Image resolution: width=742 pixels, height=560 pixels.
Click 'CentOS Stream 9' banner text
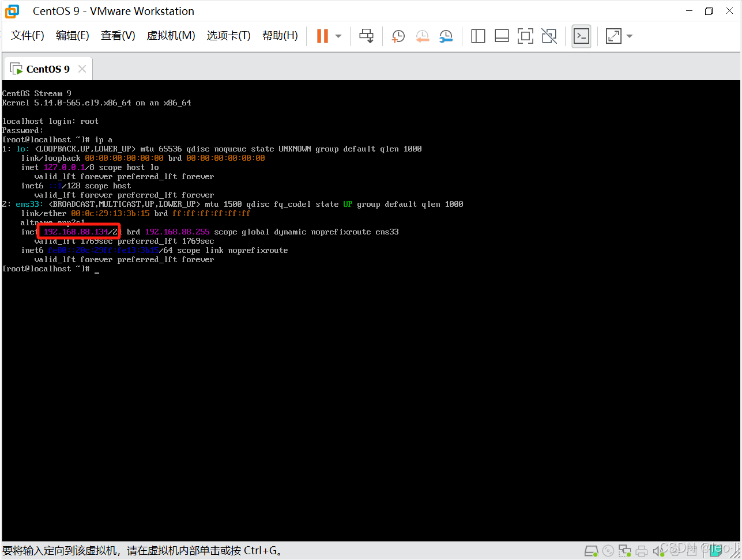37,94
